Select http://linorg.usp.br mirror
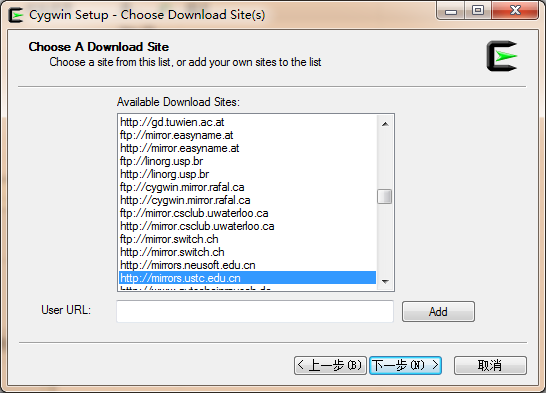Image resolution: width=546 pixels, height=393 pixels. (x=248, y=174)
